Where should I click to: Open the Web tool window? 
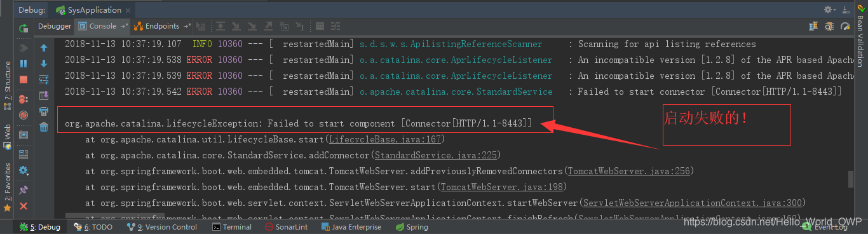coord(7,137)
